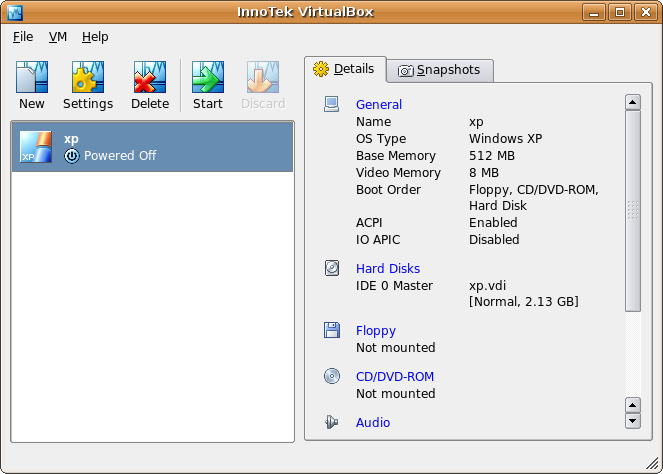This screenshot has height=474, width=663.
Task: Click the IO APIC Disabled value
Action: click(494, 239)
